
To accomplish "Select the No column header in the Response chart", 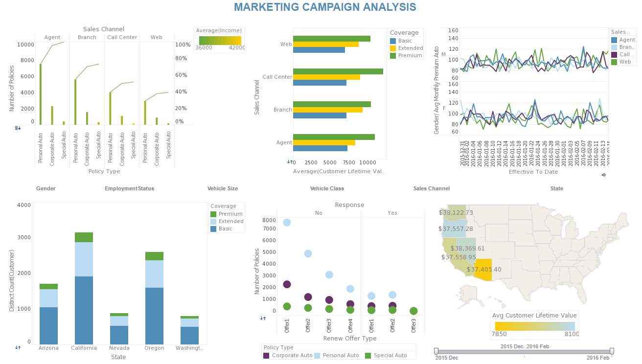I will coord(319,213).
